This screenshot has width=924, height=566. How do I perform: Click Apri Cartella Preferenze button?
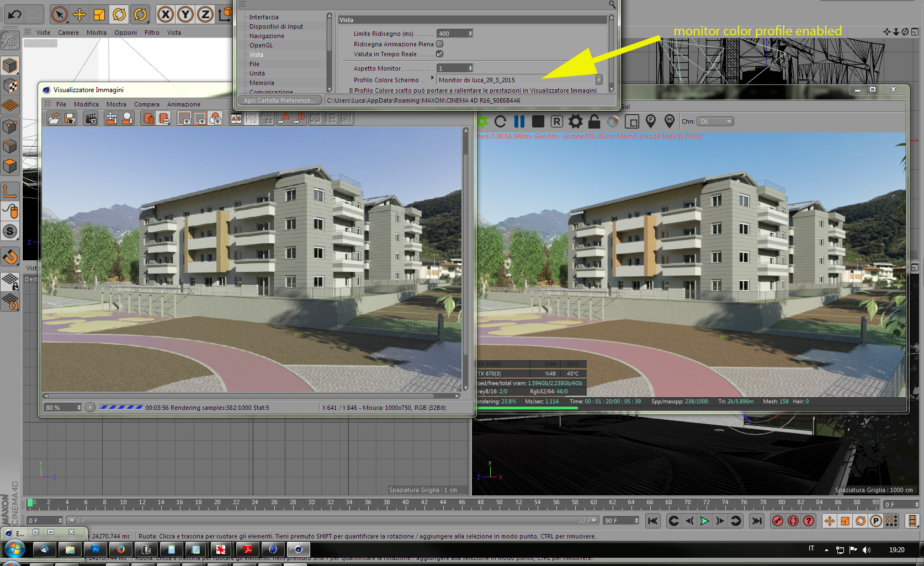click(280, 100)
